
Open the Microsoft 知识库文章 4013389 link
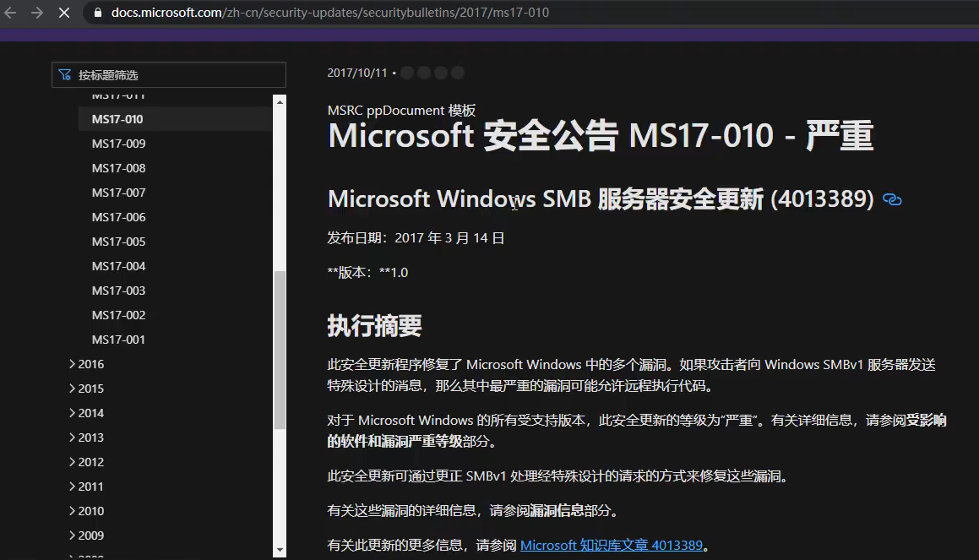click(612, 545)
